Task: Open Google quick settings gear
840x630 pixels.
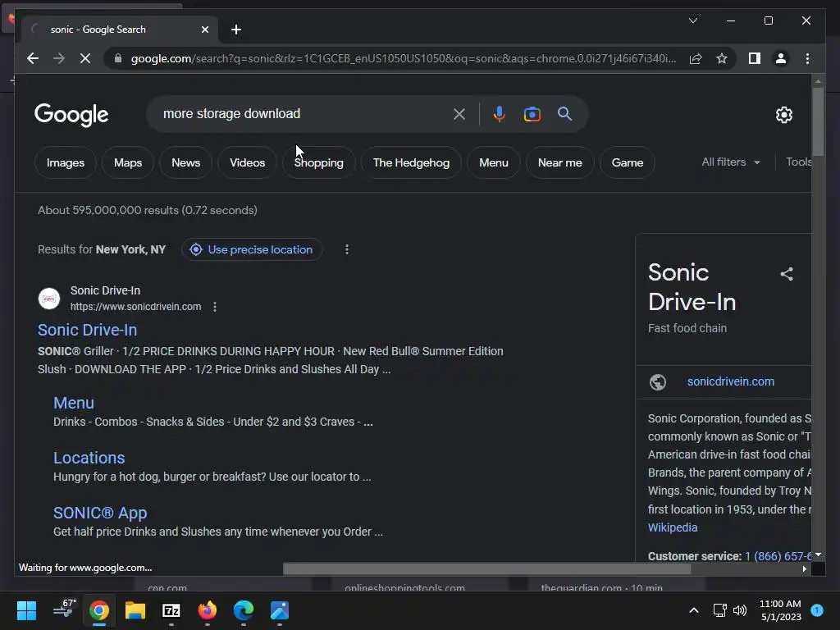Action: (783, 114)
